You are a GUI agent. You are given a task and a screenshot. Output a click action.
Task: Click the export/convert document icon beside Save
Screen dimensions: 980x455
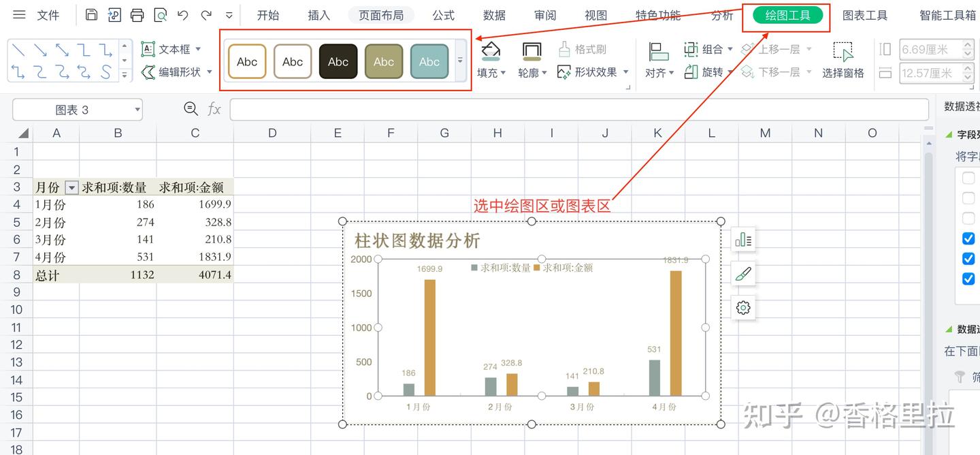pos(114,15)
